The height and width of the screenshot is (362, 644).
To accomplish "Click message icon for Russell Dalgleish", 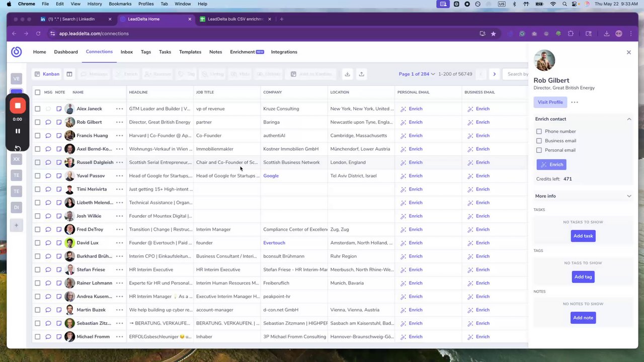I will click(x=48, y=162).
